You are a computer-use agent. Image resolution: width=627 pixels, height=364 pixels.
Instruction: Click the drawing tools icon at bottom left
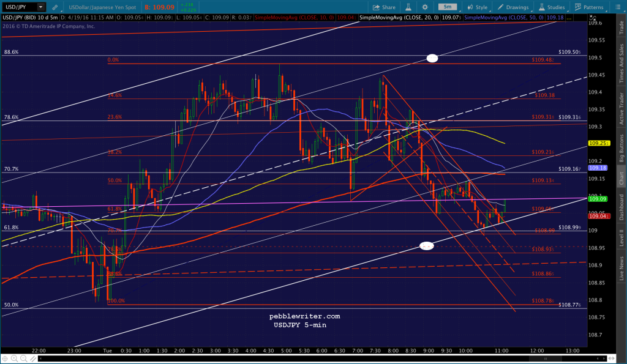(x=33, y=358)
